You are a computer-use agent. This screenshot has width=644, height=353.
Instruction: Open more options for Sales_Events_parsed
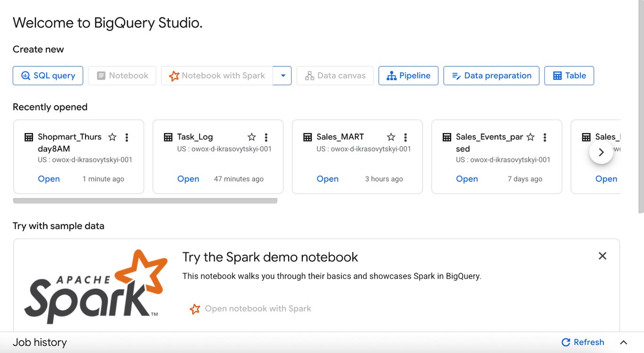(x=545, y=137)
